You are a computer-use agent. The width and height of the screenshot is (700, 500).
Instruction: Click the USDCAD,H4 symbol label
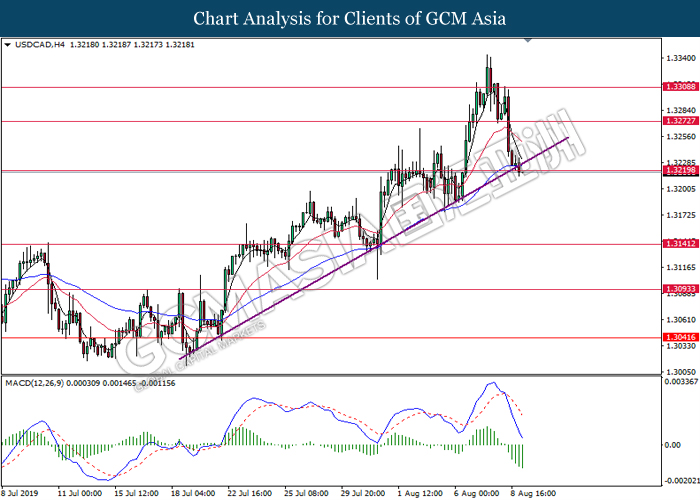[36, 45]
